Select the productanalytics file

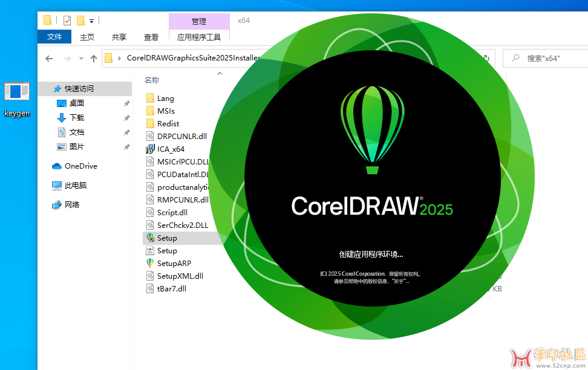click(183, 187)
